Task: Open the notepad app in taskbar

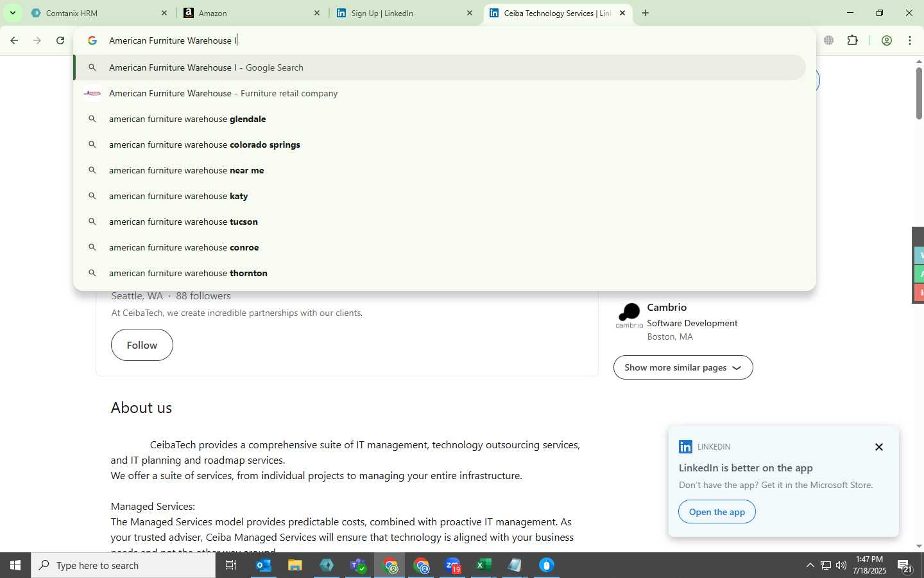Action: pyautogui.click(x=515, y=565)
